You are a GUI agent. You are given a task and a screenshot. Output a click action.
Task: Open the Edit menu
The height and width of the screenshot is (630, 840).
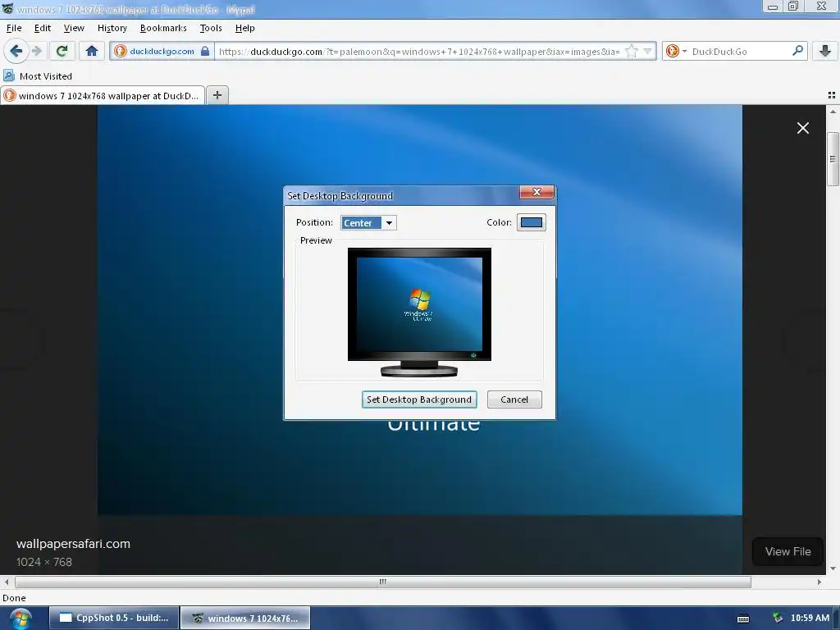tap(43, 28)
